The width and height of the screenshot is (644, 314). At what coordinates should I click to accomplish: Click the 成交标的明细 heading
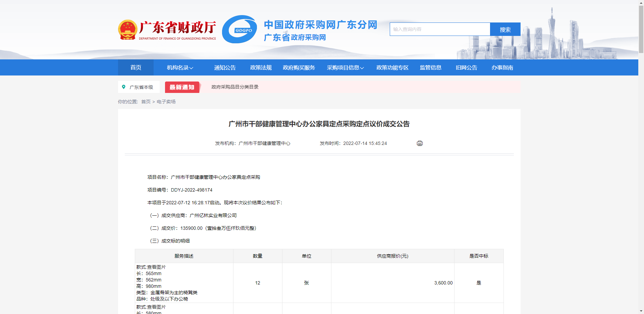[x=175, y=241]
